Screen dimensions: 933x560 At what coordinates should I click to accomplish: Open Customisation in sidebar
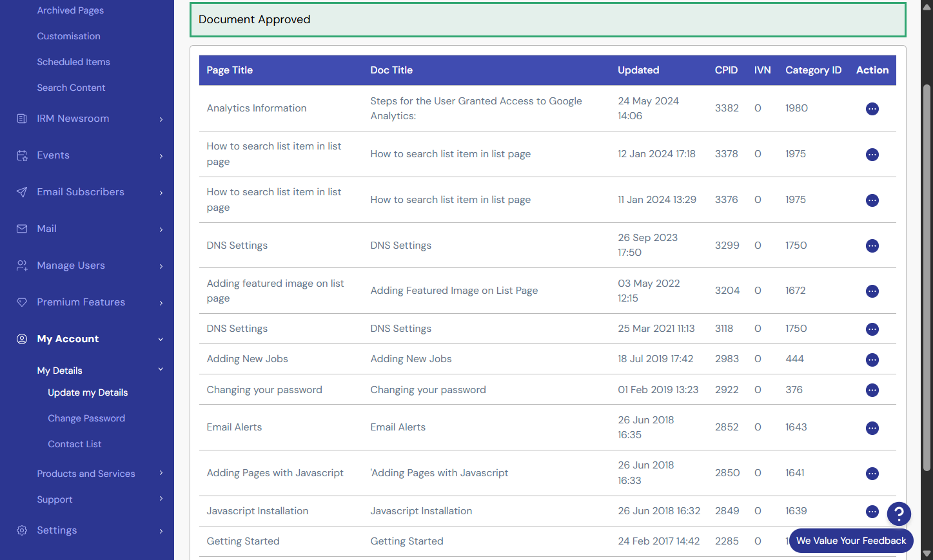pyautogui.click(x=68, y=36)
